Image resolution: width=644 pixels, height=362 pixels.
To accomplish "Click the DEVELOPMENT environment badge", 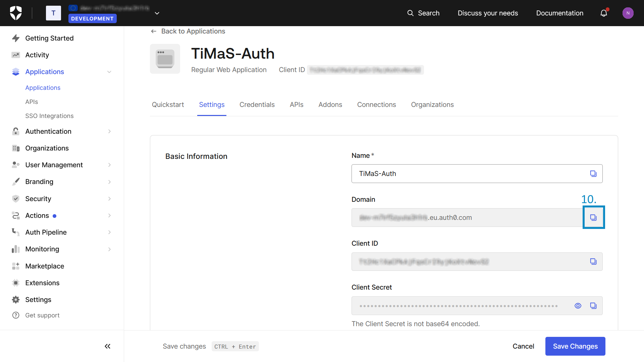I will coord(93,18).
